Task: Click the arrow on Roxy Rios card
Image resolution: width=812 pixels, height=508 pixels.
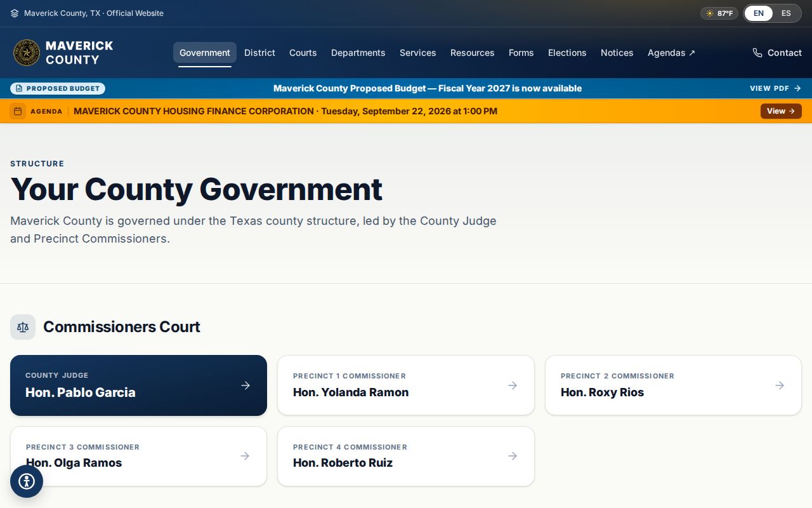Action: click(x=780, y=385)
